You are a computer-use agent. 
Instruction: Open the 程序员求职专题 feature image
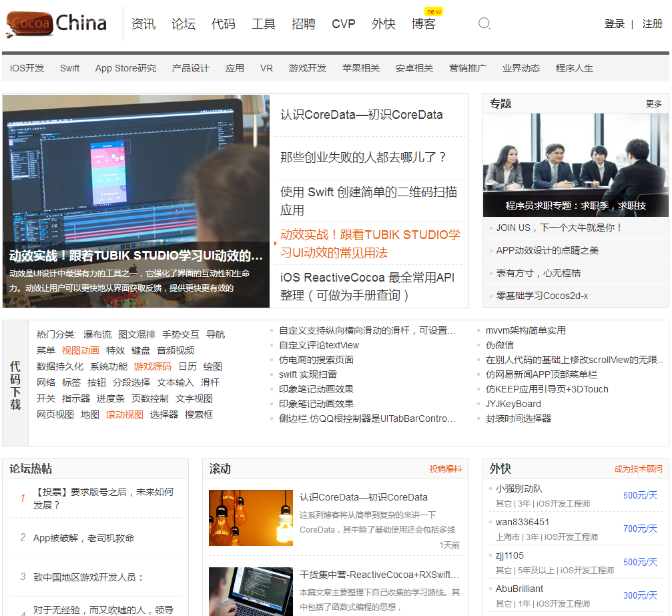pyautogui.click(x=575, y=164)
